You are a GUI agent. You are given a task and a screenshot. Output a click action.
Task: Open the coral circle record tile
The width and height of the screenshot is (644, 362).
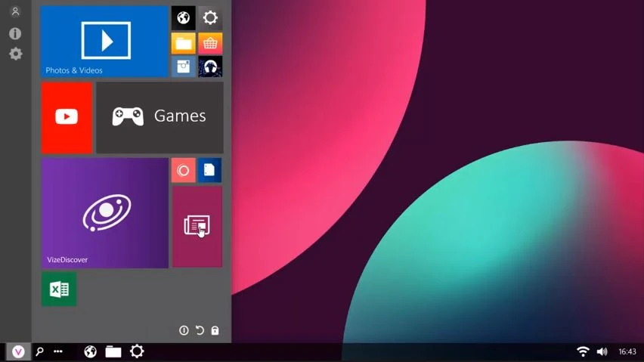(183, 170)
